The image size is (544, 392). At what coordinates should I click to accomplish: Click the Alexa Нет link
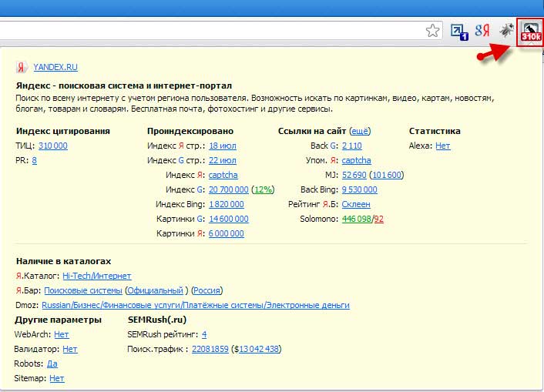443,146
